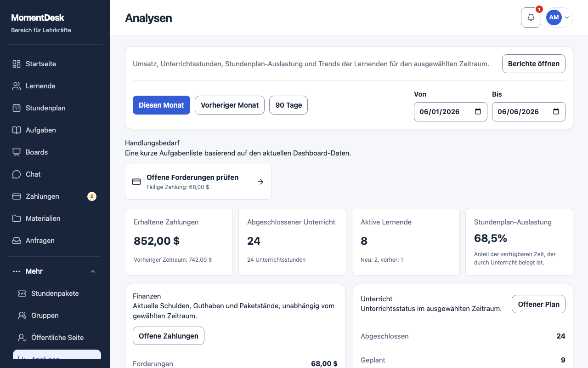This screenshot has height=368, width=588.
Task: Click the credit card icon in Handlungsbedarf
Action: click(136, 182)
